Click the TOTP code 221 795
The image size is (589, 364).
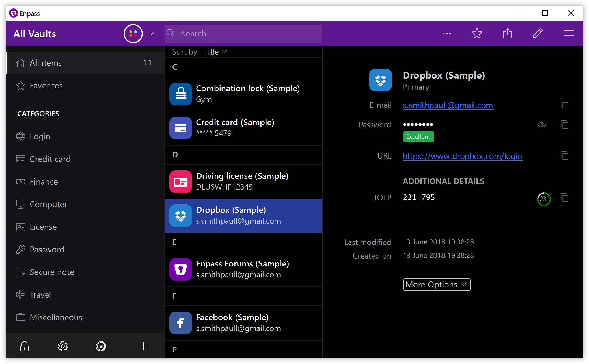(419, 197)
